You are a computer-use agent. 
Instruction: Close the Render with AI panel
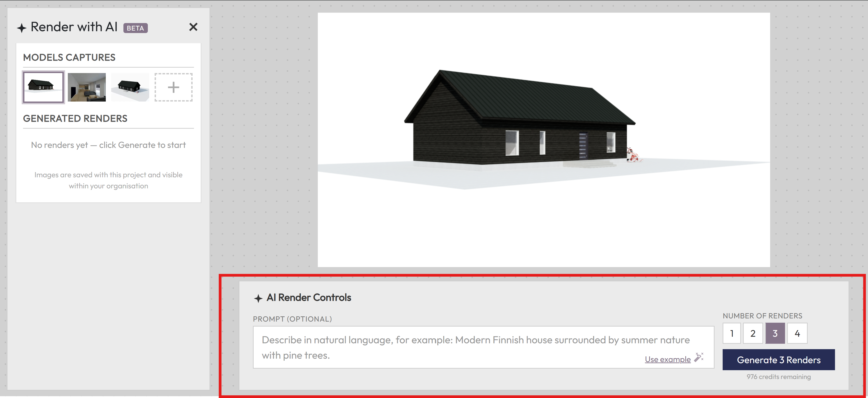193,27
